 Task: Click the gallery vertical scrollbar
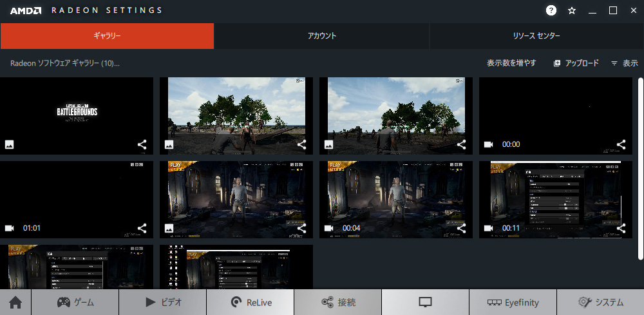point(640,168)
